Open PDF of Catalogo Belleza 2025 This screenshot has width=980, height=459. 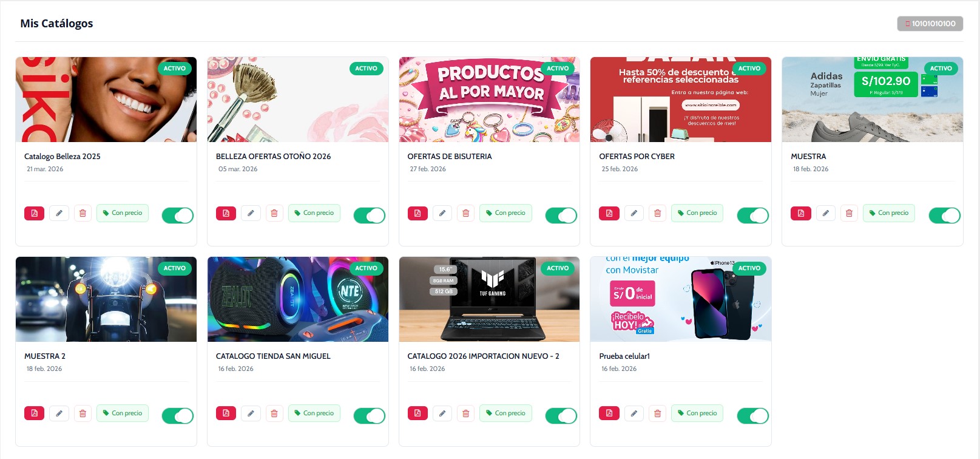(x=34, y=213)
